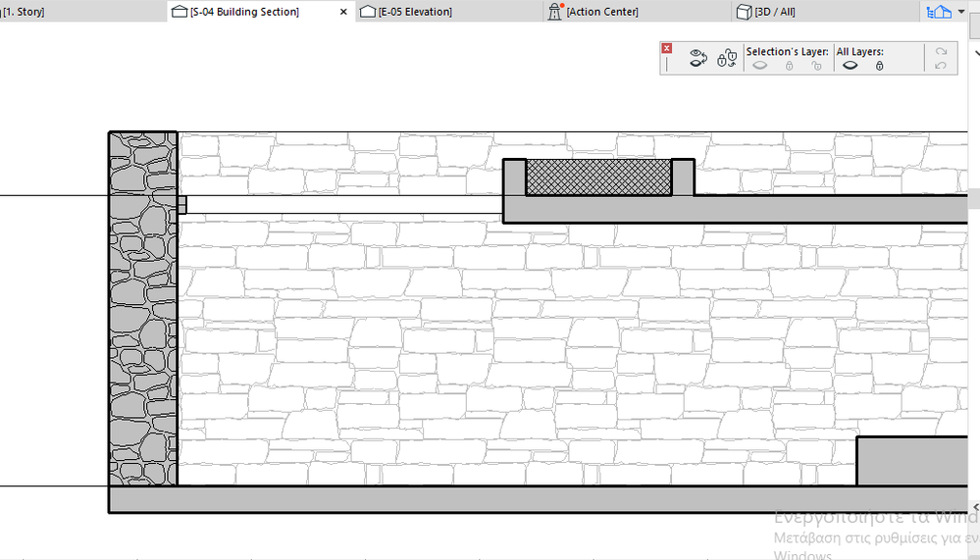Close the Quick Layers palette
The height and width of the screenshot is (560, 980).
tap(667, 48)
